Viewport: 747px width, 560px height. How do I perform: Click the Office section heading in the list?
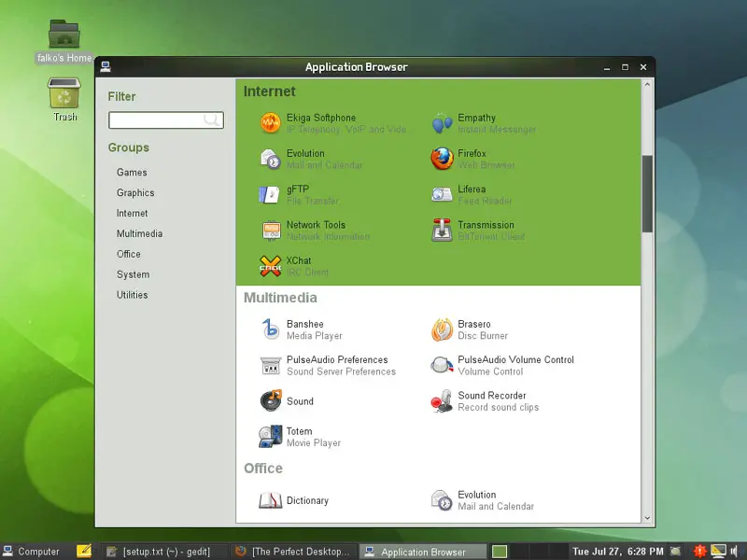[x=263, y=469]
